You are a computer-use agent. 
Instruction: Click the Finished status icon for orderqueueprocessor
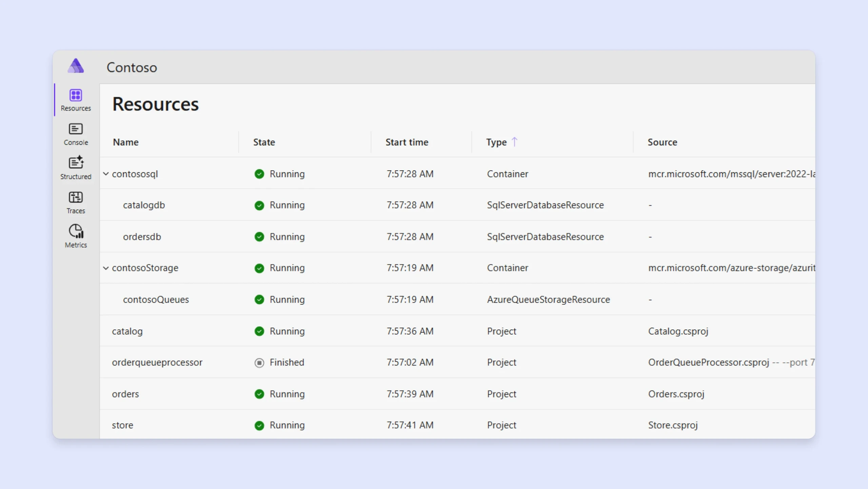coord(259,363)
